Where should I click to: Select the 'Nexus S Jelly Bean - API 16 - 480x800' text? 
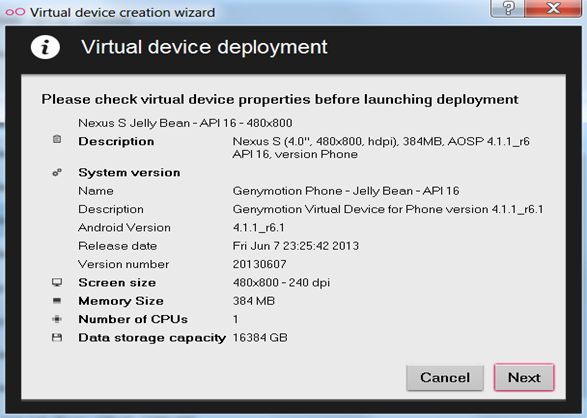[185, 123]
